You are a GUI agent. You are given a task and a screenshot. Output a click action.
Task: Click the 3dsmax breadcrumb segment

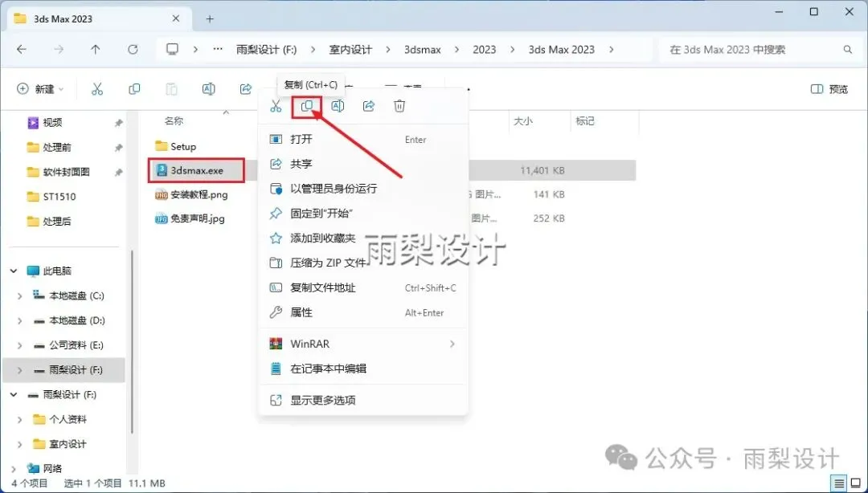(x=423, y=49)
